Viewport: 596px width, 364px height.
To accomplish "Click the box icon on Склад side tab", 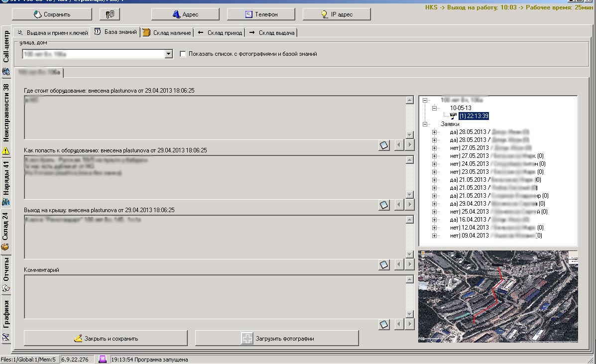I will 5,246.
